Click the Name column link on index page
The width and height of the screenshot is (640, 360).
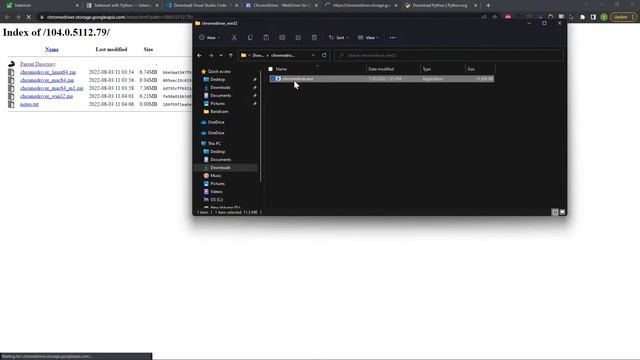click(x=51, y=49)
